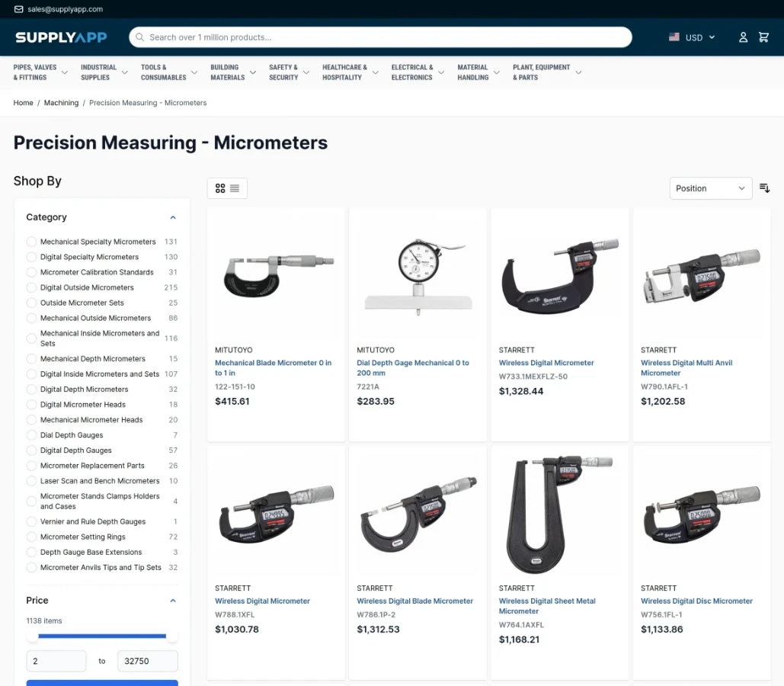Click the email envelope icon in top bar
The height and width of the screenshot is (686, 784).
click(x=18, y=9)
